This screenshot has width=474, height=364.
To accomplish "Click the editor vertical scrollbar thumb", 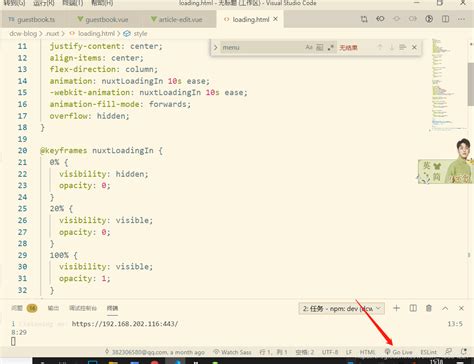I will click(x=471, y=84).
